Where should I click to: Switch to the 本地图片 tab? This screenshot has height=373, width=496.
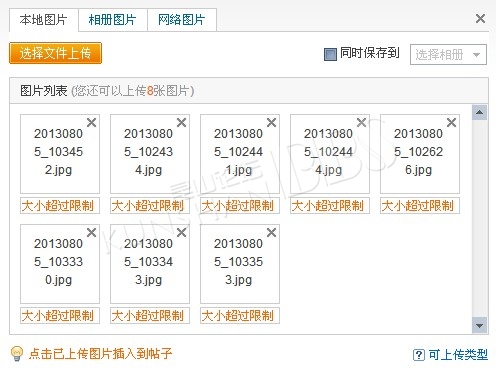44,20
